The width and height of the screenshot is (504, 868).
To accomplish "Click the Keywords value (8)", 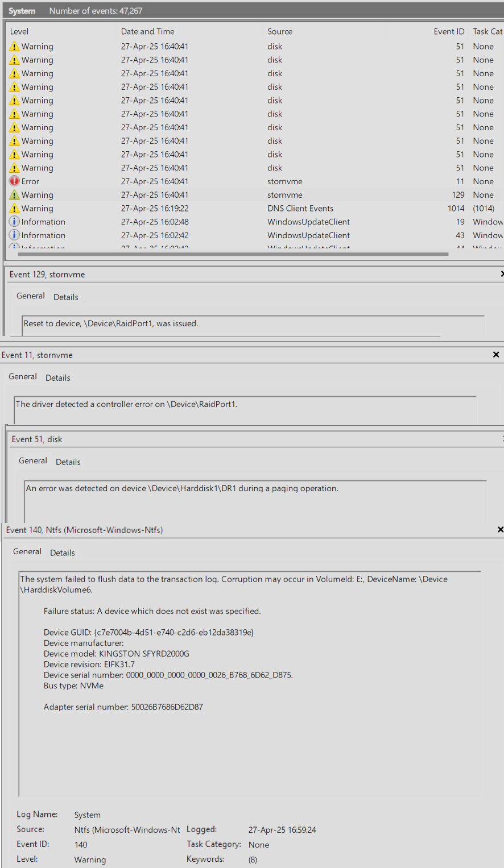I will [253, 859].
